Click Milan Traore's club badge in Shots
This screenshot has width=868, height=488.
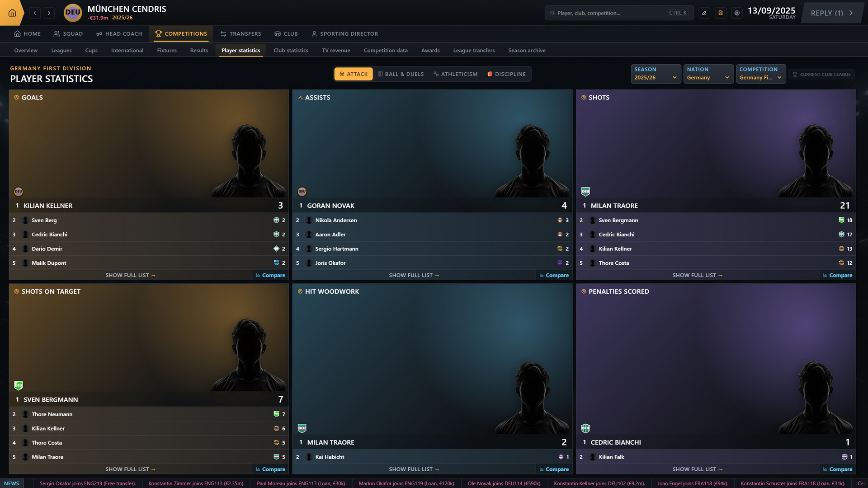pyautogui.click(x=585, y=192)
